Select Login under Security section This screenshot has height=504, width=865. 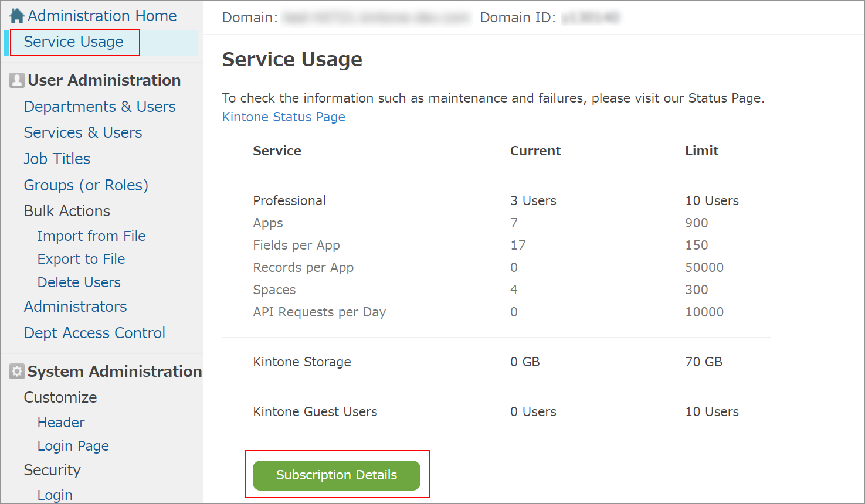55,495
